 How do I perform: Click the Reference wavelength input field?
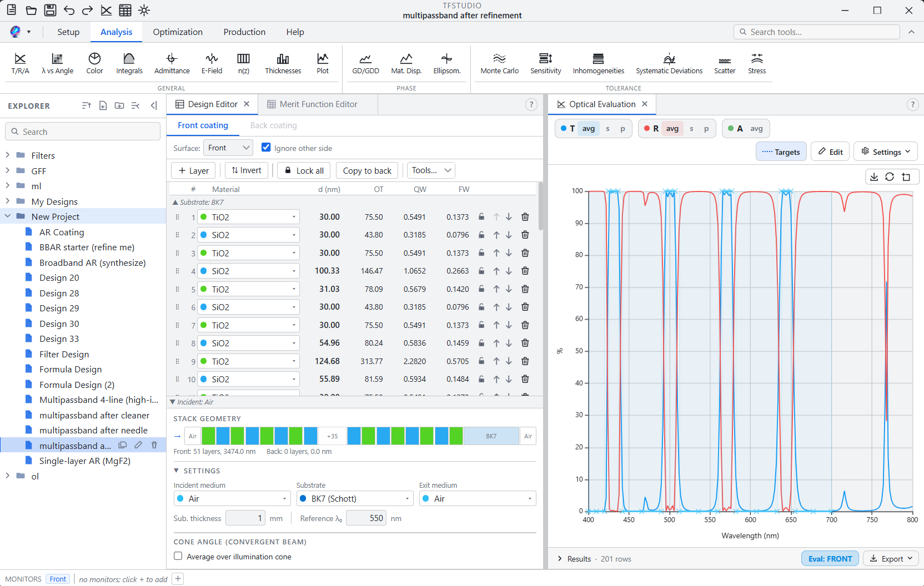point(367,518)
